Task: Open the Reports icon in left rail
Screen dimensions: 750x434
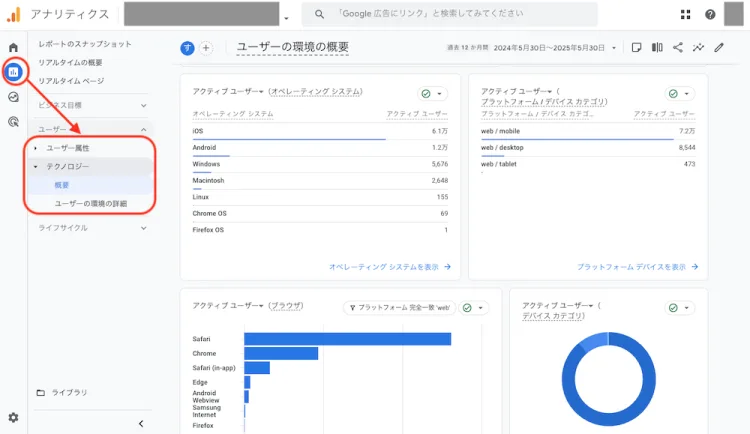Action: pos(13,72)
